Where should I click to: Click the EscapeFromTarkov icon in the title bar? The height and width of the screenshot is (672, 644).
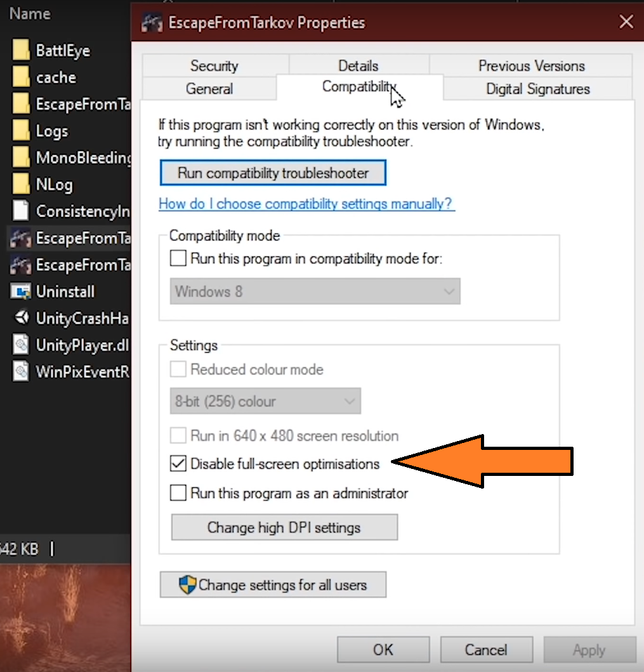click(152, 22)
